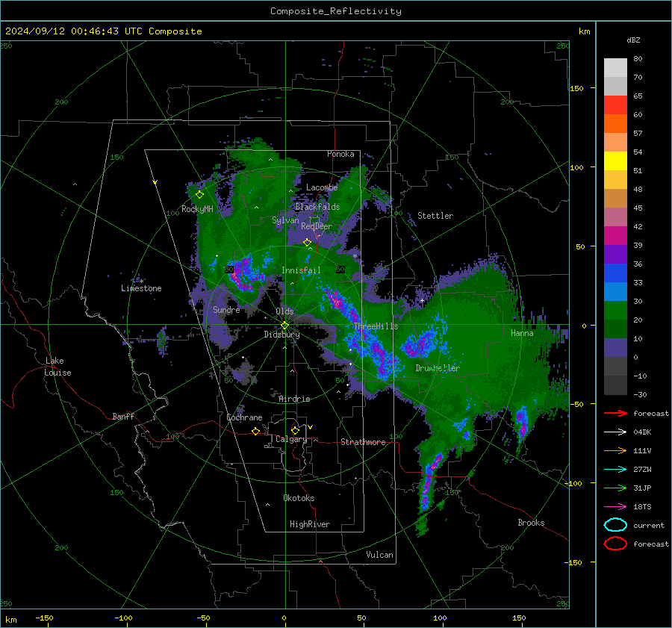Click the Hanna city label
The width and height of the screenshot is (672, 628).
click(x=522, y=333)
